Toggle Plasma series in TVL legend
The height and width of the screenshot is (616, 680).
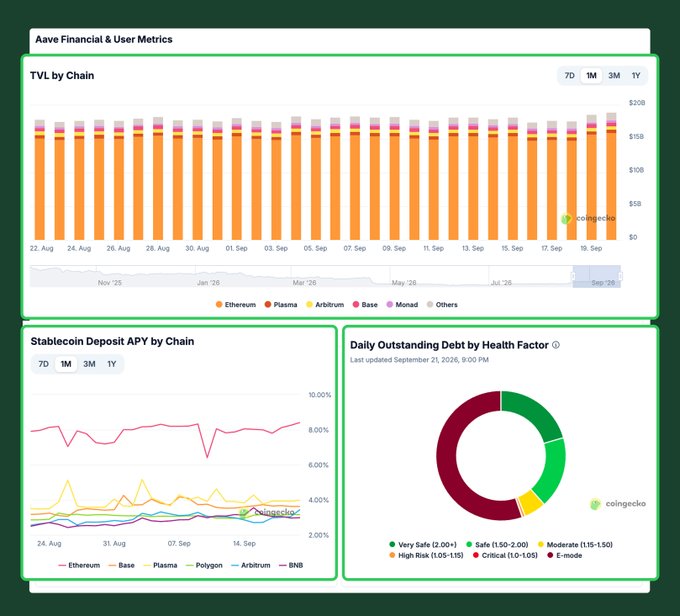(x=281, y=305)
